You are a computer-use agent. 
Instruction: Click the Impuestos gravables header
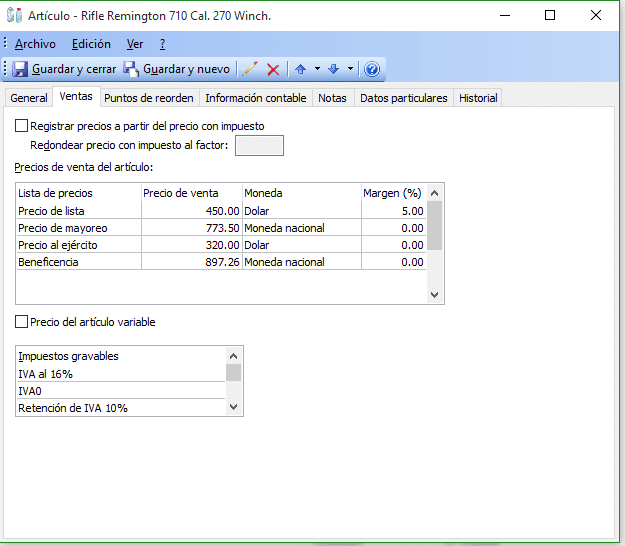pyautogui.click(x=121, y=356)
